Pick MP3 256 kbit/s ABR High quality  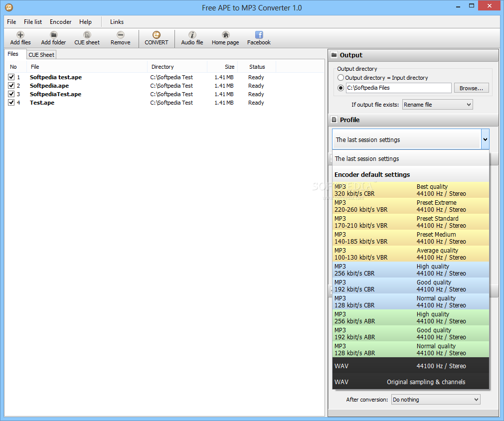point(411,317)
